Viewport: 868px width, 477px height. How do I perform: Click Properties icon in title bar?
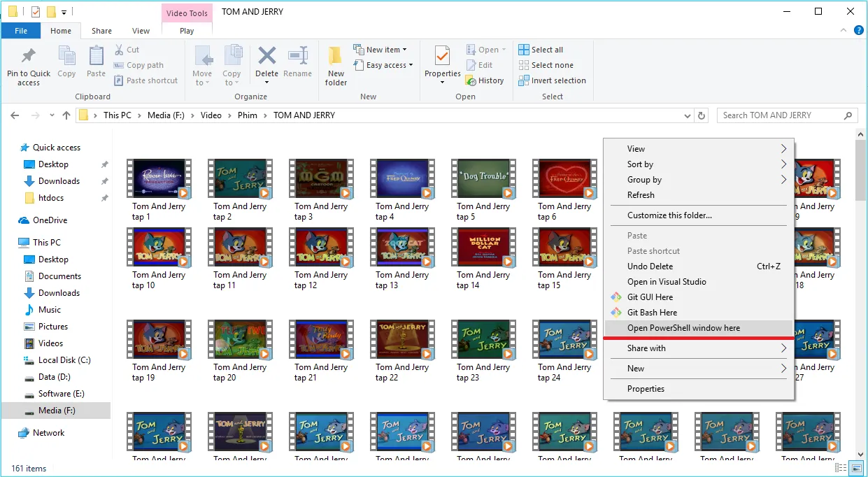click(36, 12)
